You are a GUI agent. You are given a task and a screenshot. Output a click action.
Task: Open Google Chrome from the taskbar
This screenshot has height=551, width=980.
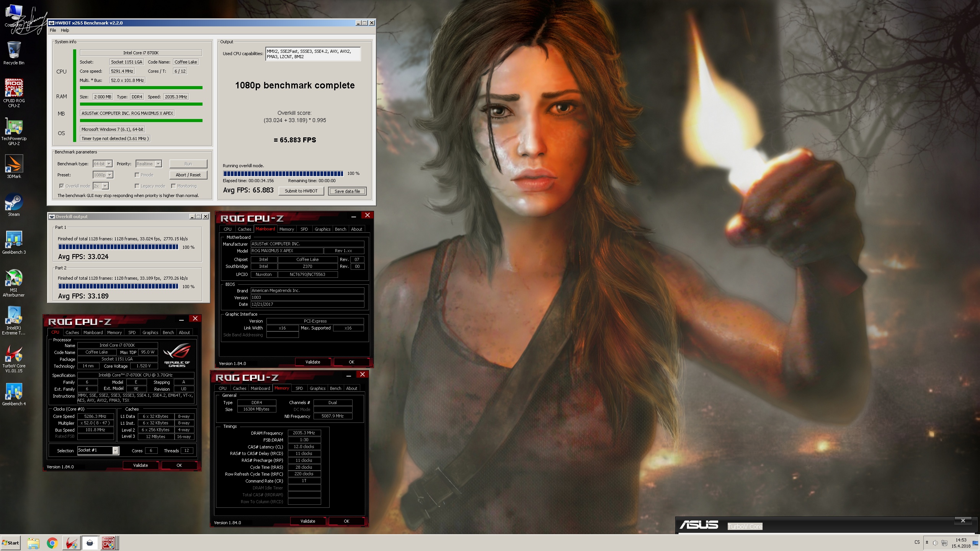point(52,543)
